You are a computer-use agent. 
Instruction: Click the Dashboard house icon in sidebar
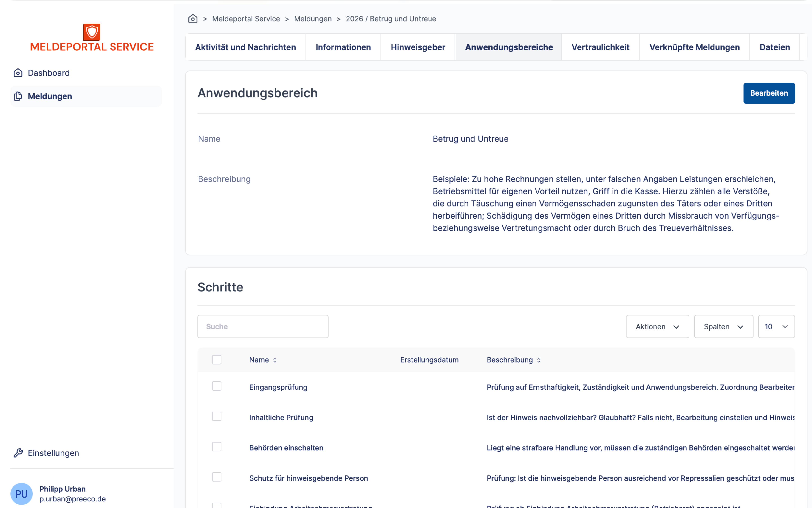pos(18,73)
